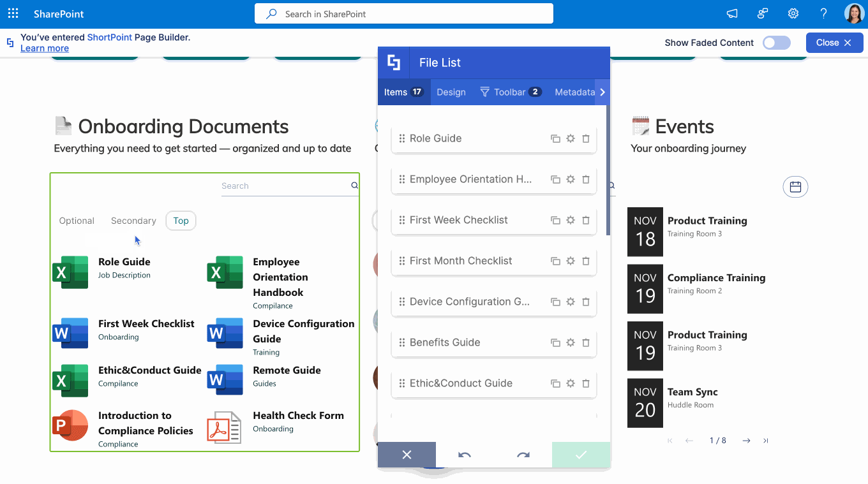This screenshot has width=868, height=484.
Task: Duplicate the Benefits Guide item
Action: tap(555, 342)
